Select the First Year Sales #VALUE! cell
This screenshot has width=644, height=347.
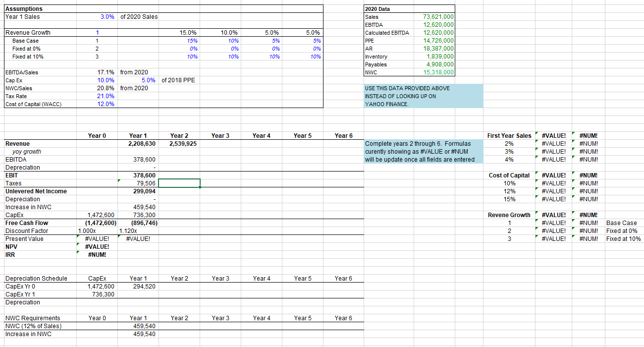coord(553,135)
